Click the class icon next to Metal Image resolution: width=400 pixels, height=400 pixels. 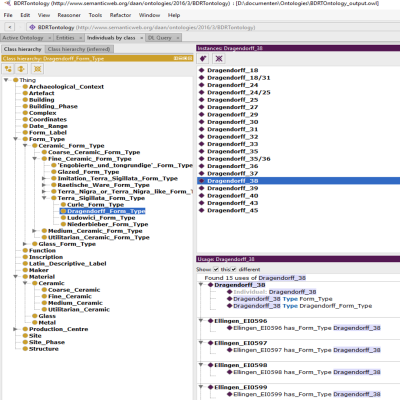[35, 322]
